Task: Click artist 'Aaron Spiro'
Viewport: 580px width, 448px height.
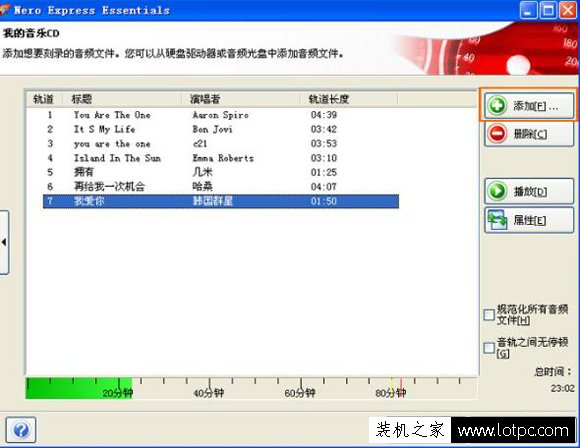Action: pyautogui.click(x=220, y=115)
